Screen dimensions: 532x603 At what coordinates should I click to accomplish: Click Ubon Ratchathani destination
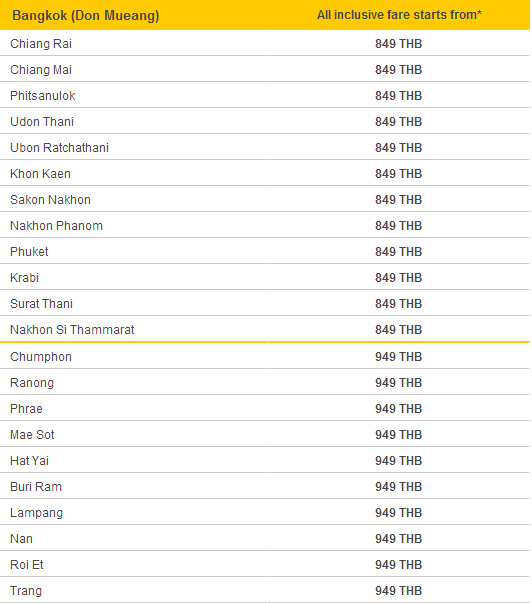point(59,148)
